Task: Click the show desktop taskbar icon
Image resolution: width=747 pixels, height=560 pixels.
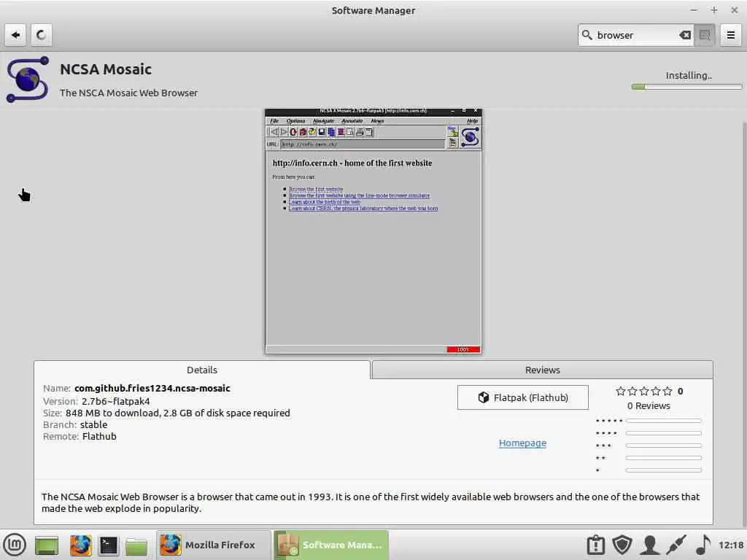Action: point(46,545)
